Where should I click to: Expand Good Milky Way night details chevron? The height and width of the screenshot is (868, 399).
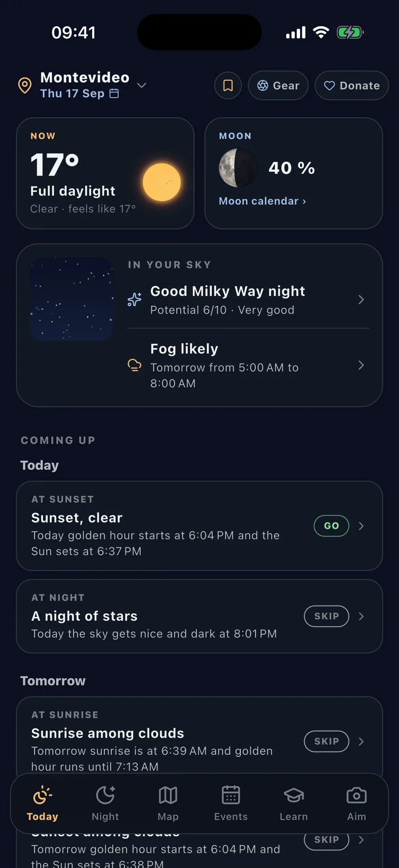pos(361,300)
